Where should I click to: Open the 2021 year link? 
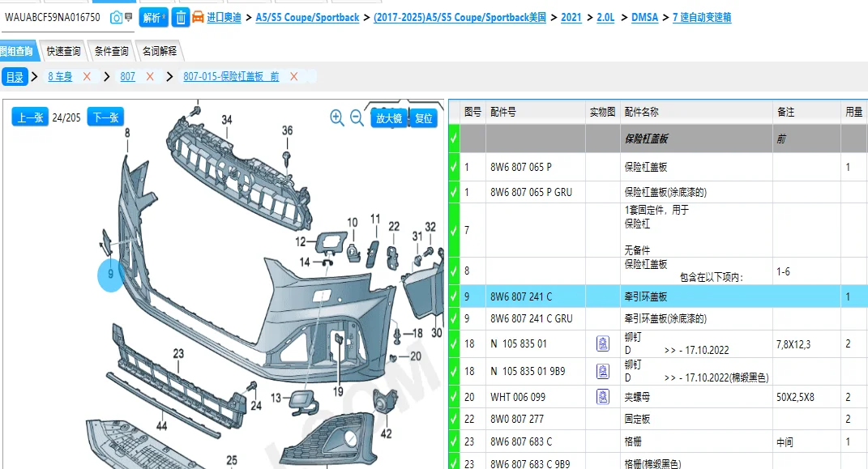coord(571,18)
